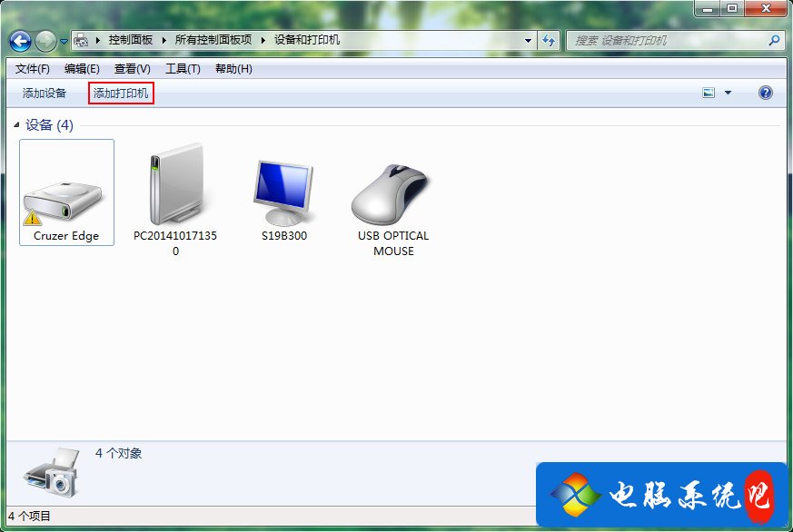Screen dimensions: 793x532
Task: Click the printer and camera details icon
Action: (x=53, y=473)
